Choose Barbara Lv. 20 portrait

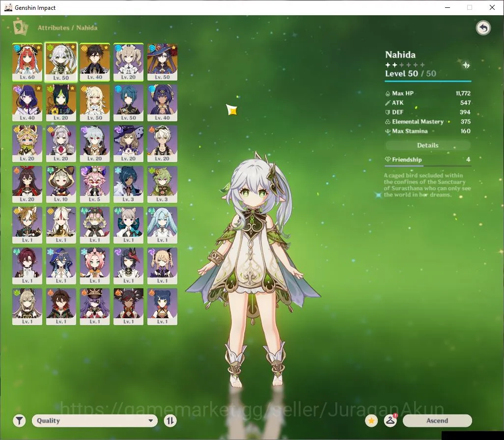click(128, 62)
